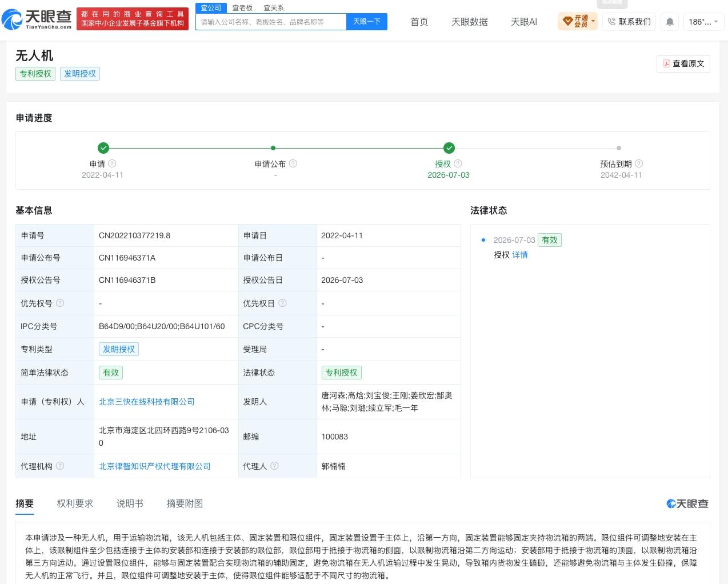The height and width of the screenshot is (584, 728).
Task: Switch to 查关系 search tab
Action: [274, 8]
